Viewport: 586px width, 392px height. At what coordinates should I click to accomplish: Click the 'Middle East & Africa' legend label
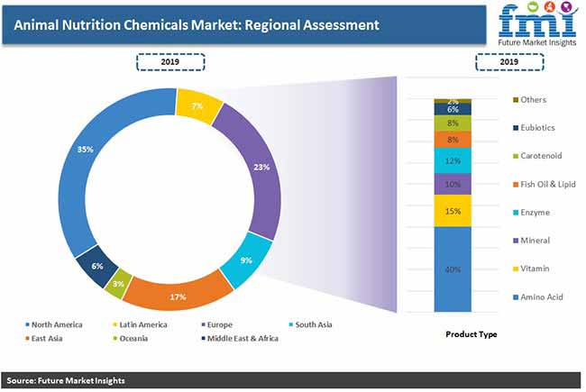click(x=243, y=339)
